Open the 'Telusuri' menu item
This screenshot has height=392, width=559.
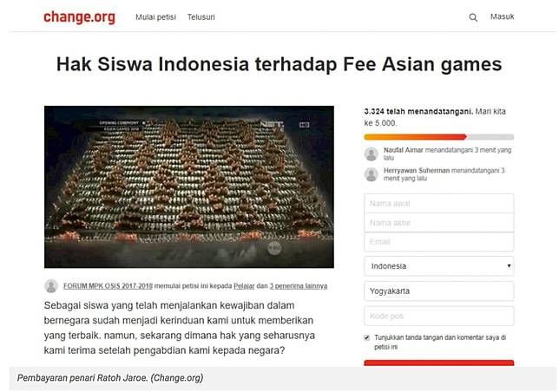click(x=201, y=17)
